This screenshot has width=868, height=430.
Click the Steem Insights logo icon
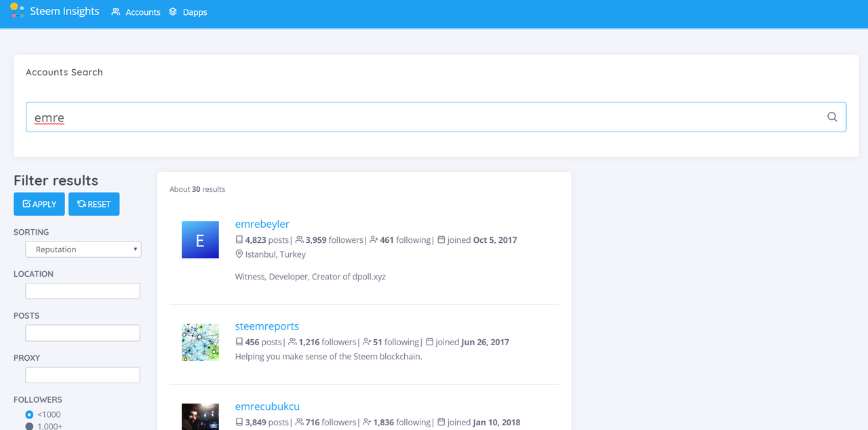[17, 10]
